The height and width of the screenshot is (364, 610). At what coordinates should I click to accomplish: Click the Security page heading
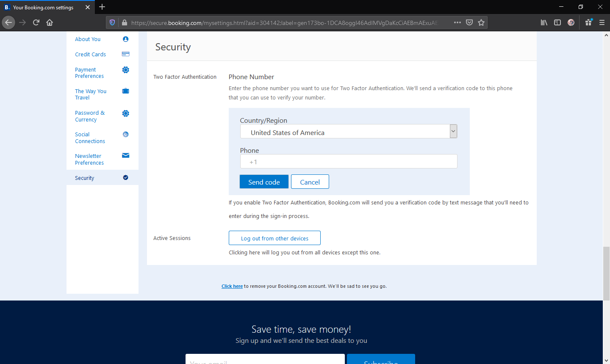173,47
